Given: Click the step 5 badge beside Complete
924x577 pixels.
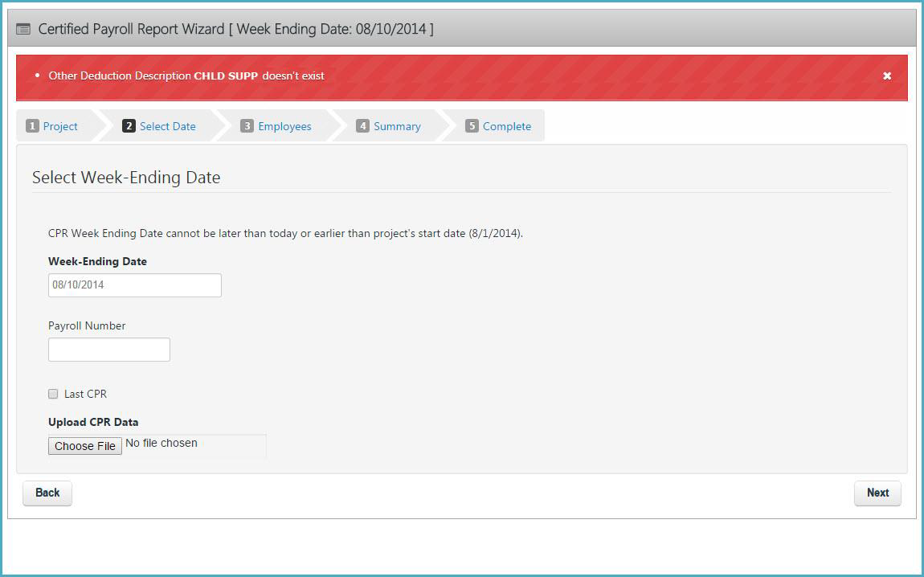Looking at the screenshot, I should click(x=472, y=126).
